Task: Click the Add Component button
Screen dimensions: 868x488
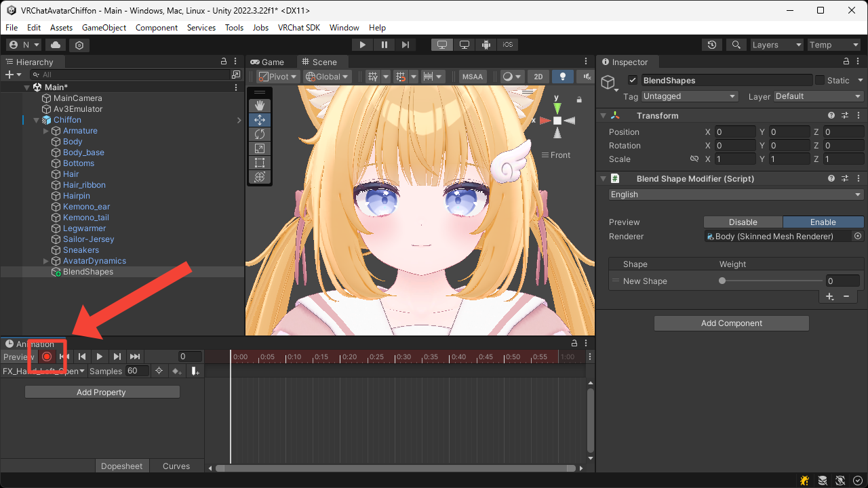Action: (x=731, y=323)
